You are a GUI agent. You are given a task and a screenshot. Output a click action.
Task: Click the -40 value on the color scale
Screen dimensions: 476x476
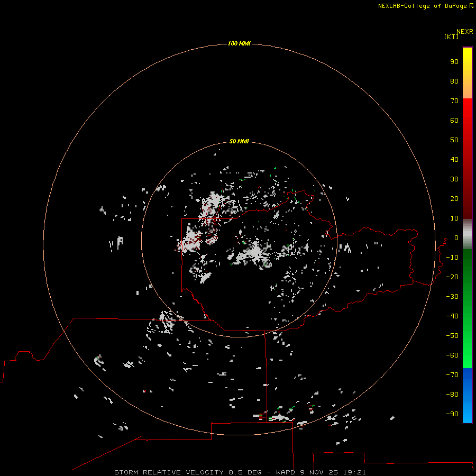[452, 316]
